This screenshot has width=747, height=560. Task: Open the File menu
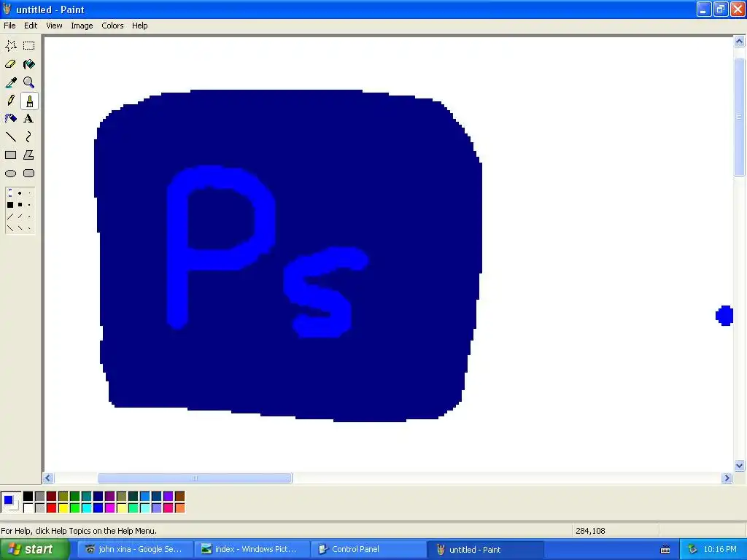point(9,26)
